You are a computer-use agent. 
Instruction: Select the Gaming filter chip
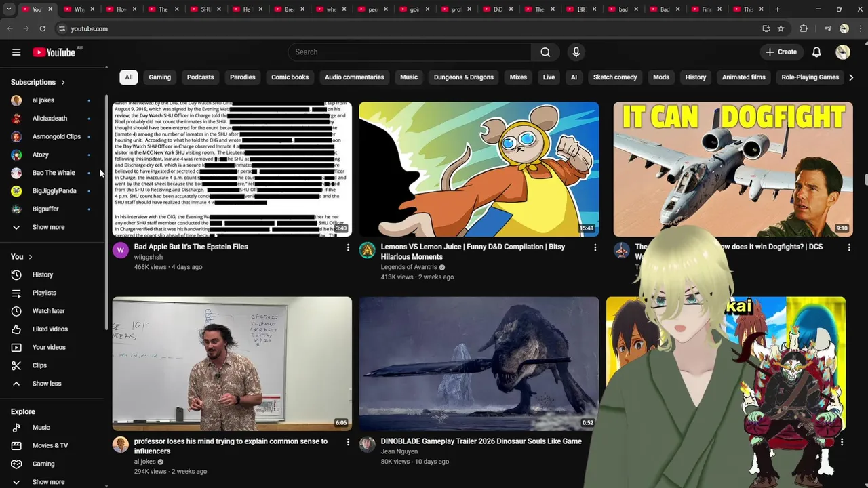[160, 77]
